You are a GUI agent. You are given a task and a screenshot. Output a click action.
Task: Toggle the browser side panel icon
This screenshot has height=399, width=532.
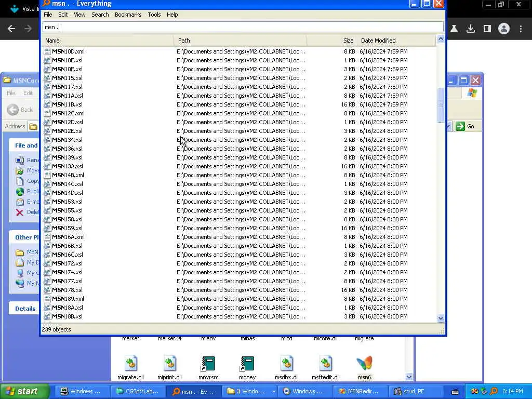(487, 29)
